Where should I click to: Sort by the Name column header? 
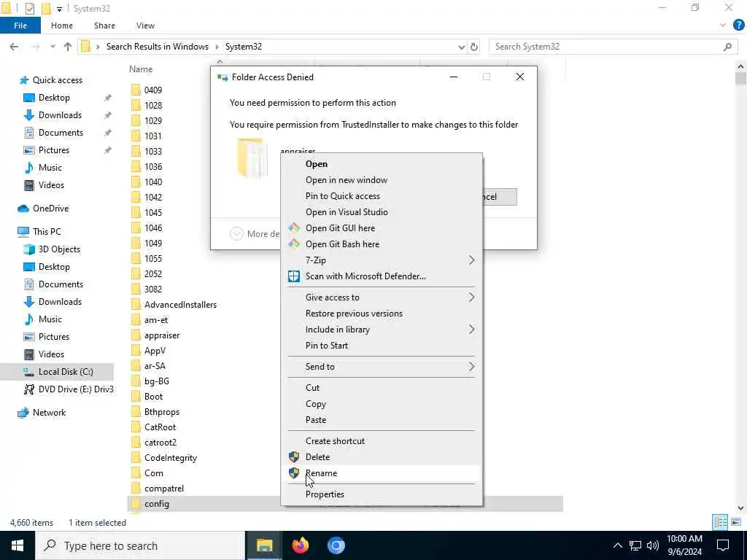coord(141,69)
